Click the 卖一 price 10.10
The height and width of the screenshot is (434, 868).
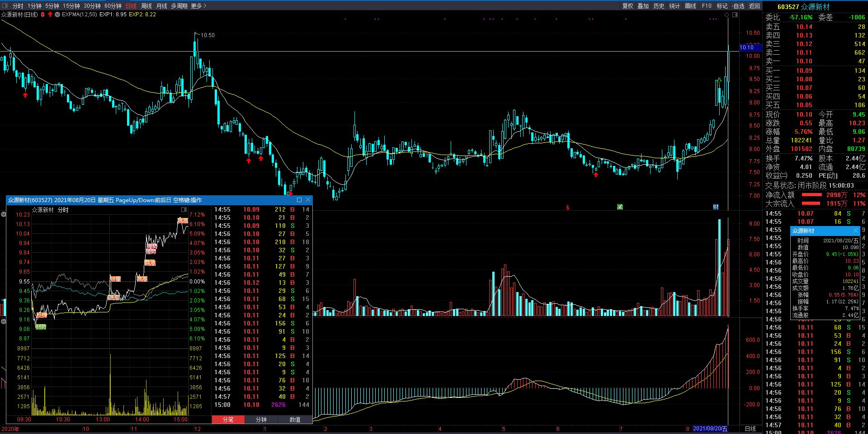pyautogui.click(x=804, y=61)
